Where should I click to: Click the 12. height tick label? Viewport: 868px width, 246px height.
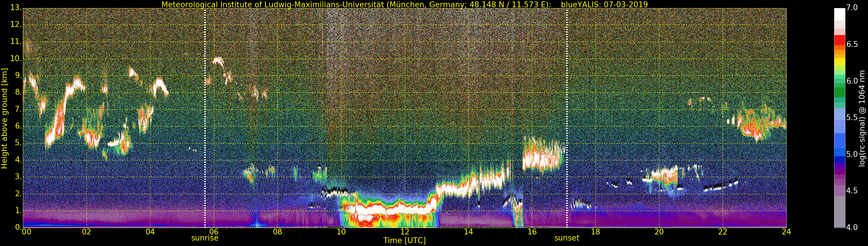pos(16,25)
